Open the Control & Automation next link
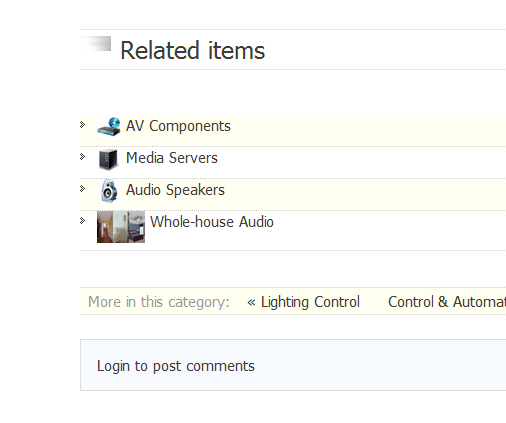 click(447, 302)
